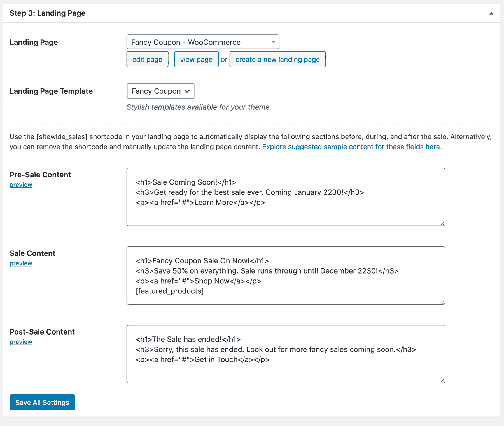
Task: Click the 'Landing Page Template' label
Action: point(51,91)
